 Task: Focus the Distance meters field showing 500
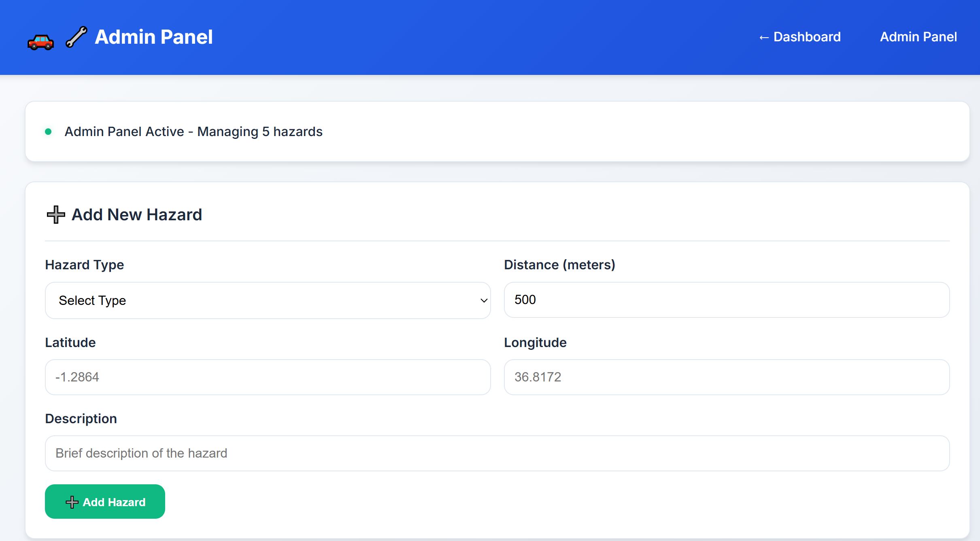coord(726,300)
